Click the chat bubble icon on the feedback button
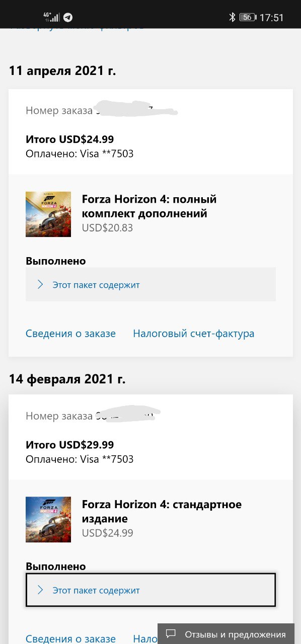 (x=171, y=634)
